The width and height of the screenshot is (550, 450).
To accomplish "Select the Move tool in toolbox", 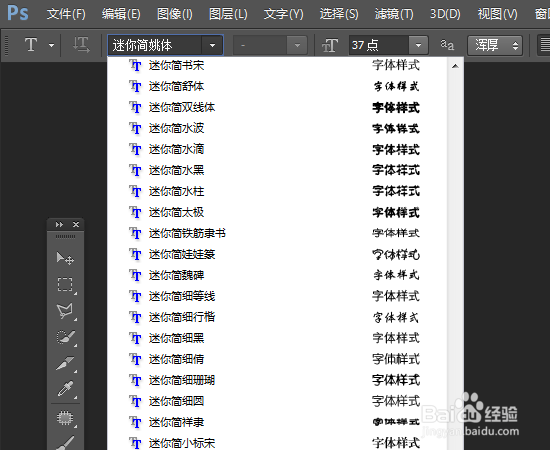I will click(x=65, y=258).
